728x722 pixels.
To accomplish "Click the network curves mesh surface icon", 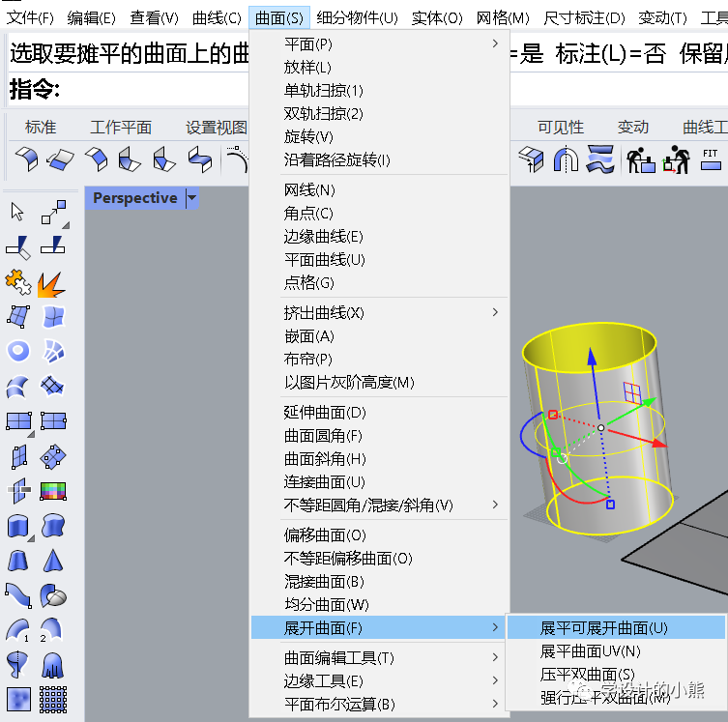I will (52, 386).
